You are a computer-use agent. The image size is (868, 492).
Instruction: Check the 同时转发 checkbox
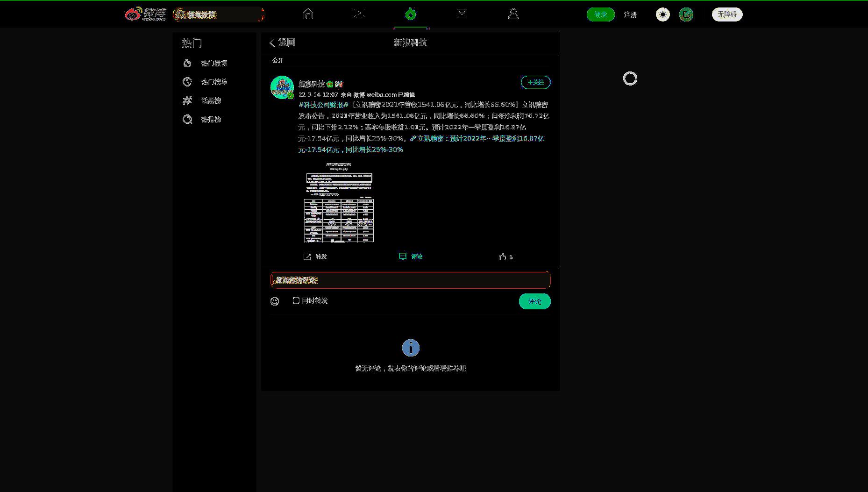coord(296,300)
